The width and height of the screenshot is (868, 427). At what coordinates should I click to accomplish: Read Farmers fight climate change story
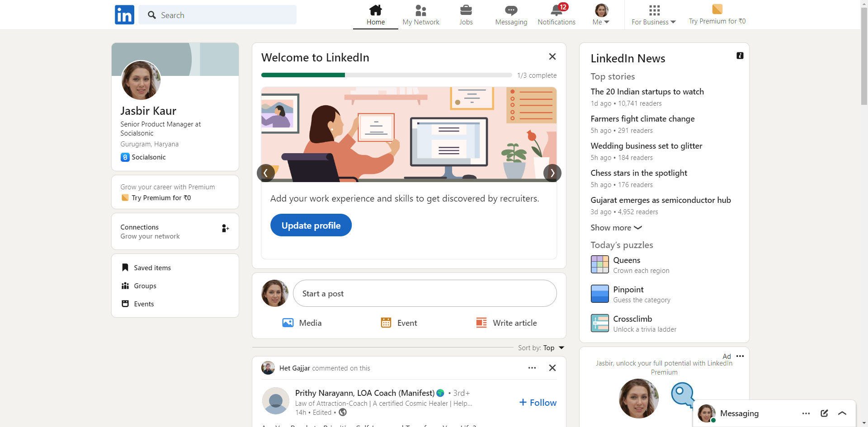643,119
